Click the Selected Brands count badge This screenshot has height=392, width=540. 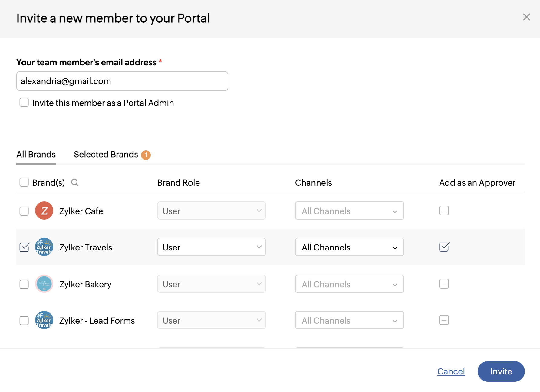[x=146, y=155]
